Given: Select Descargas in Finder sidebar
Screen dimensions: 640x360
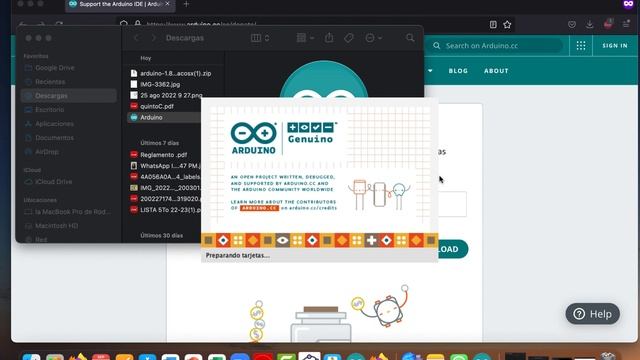Looking at the screenshot, I should point(68,96).
